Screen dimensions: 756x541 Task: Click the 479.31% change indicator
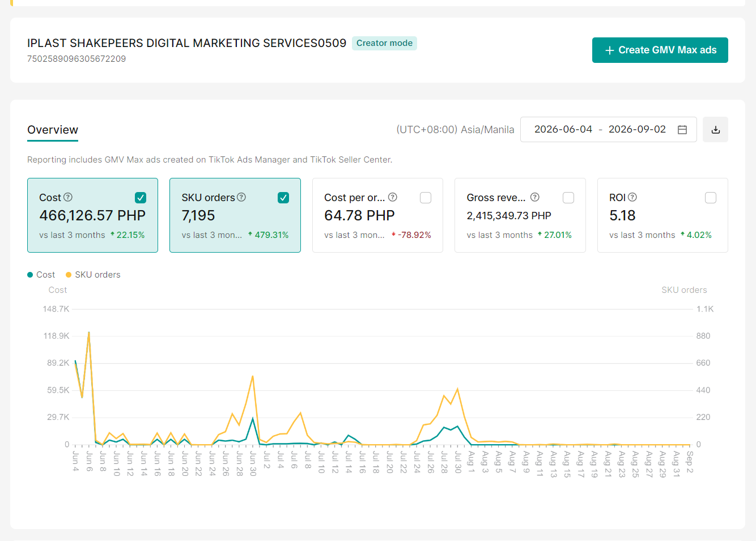(x=269, y=235)
